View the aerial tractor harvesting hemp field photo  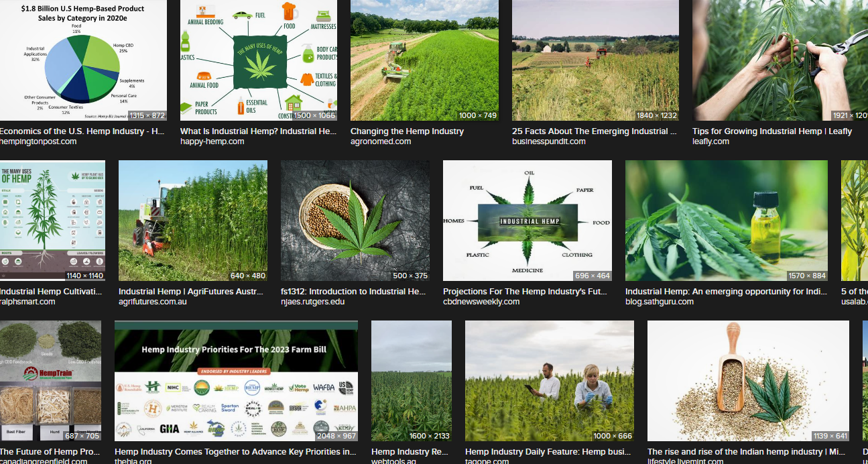tap(424, 60)
